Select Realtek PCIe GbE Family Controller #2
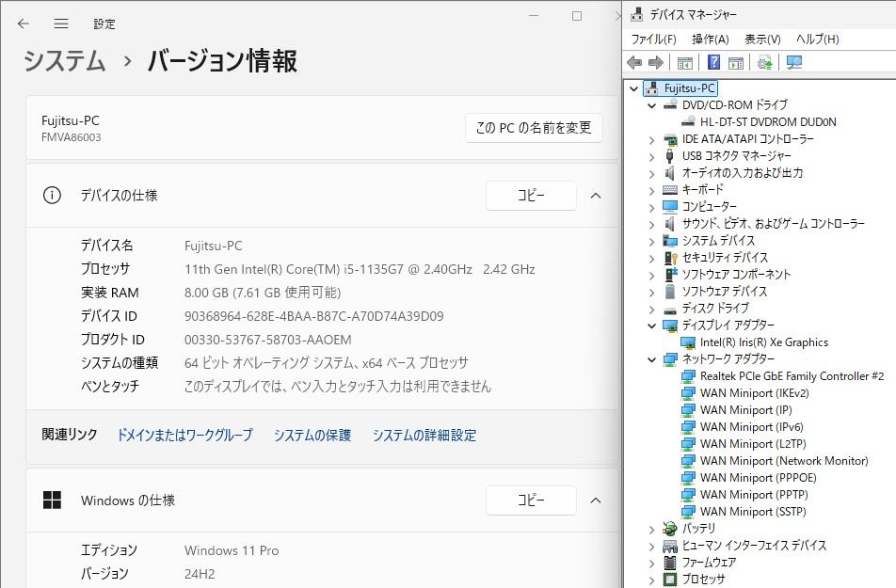The image size is (896, 588). (792, 376)
